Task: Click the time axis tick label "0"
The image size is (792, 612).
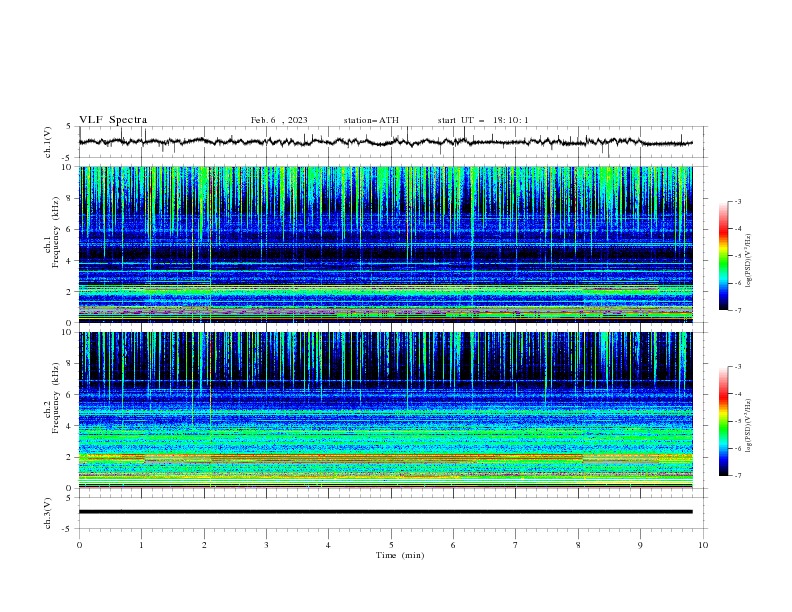Action: [79, 545]
